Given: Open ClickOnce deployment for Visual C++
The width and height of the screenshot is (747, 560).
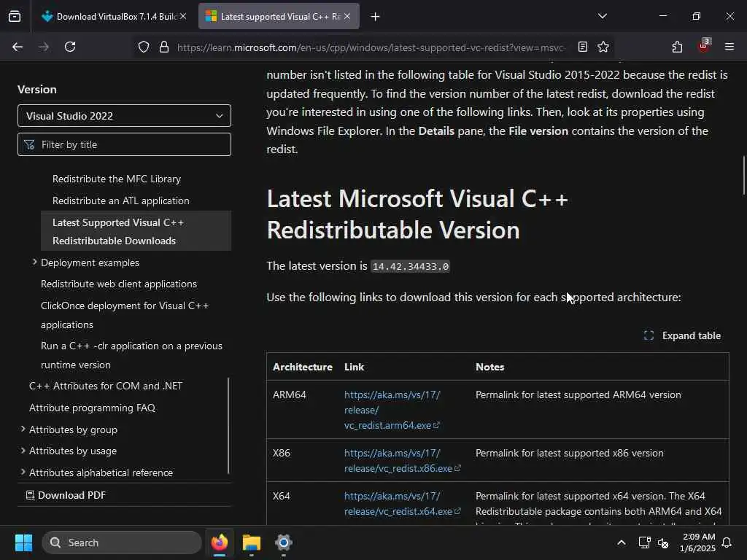Looking at the screenshot, I should point(125,315).
